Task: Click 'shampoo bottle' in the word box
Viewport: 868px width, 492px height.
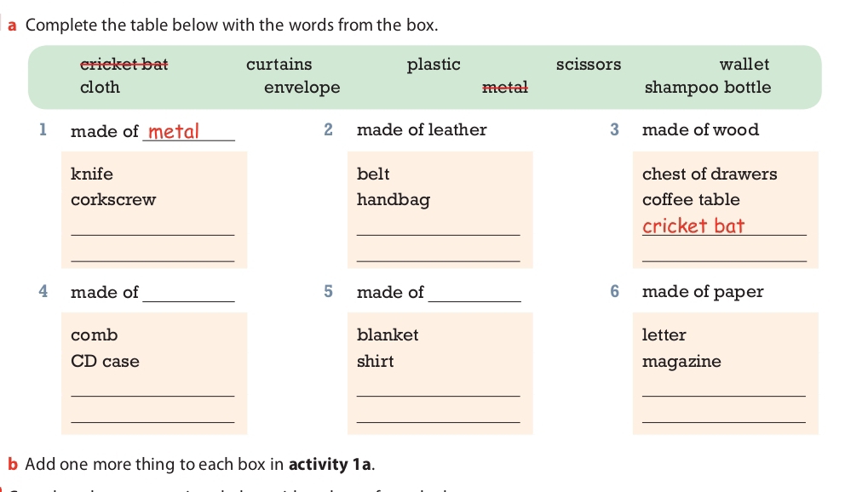Action: point(708,88)
